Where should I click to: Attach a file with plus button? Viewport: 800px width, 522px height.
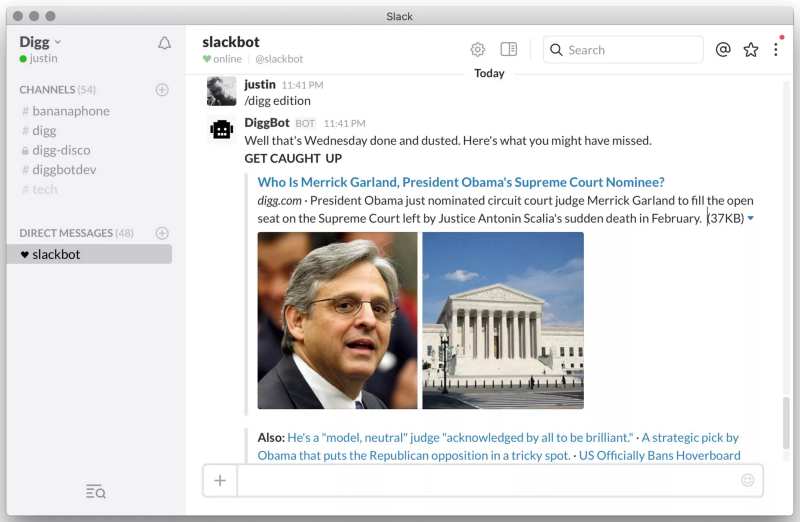point(220,481)
